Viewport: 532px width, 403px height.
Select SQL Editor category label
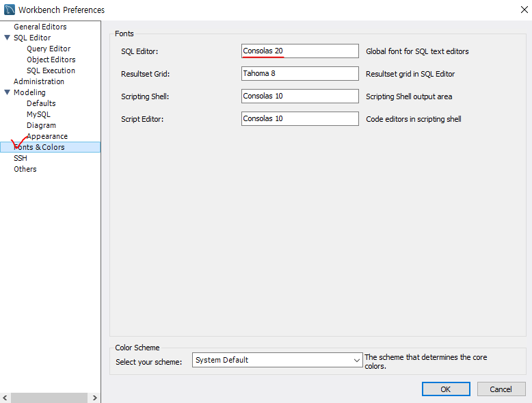(x=32, y=38)
